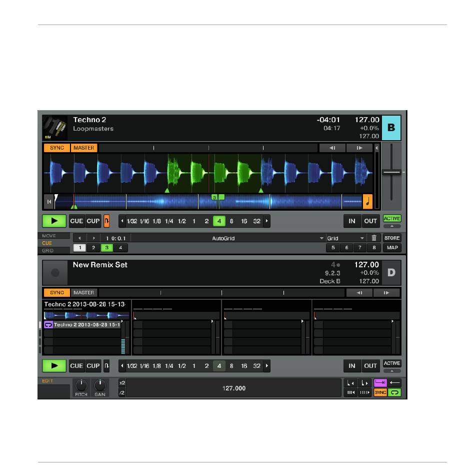Image resolution: width=475 pixels, height=476 pixels.
Task: Select loop size 4 on Deck B
Action: pos(219,221)
